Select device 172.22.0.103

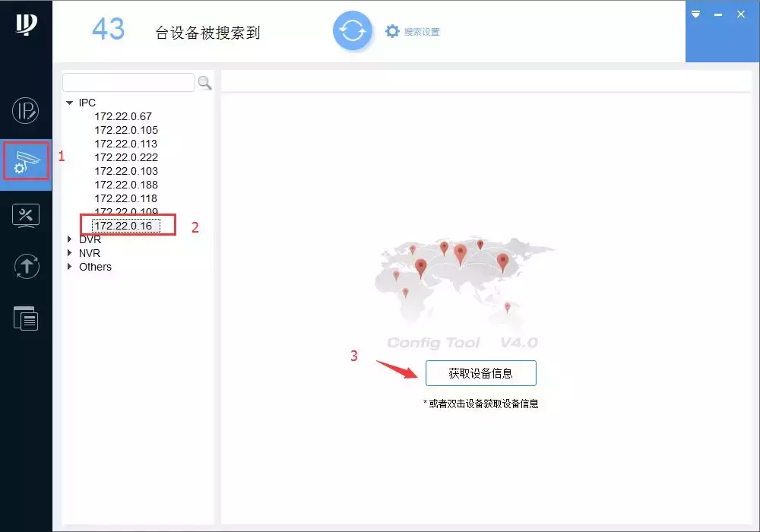point(126,171)
